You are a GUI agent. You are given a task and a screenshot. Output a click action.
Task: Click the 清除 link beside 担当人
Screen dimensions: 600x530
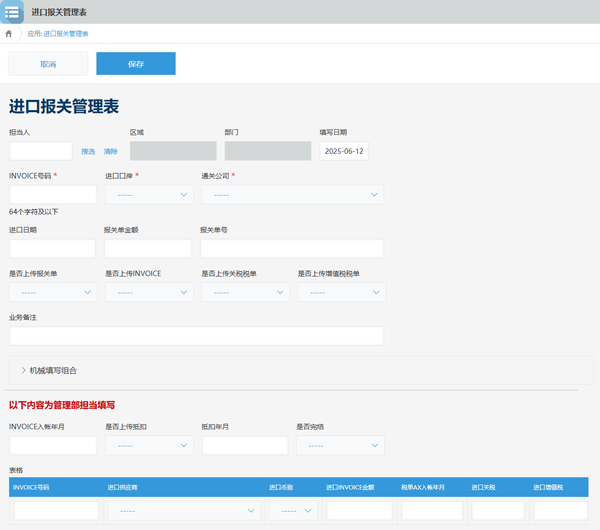(110, 152)
